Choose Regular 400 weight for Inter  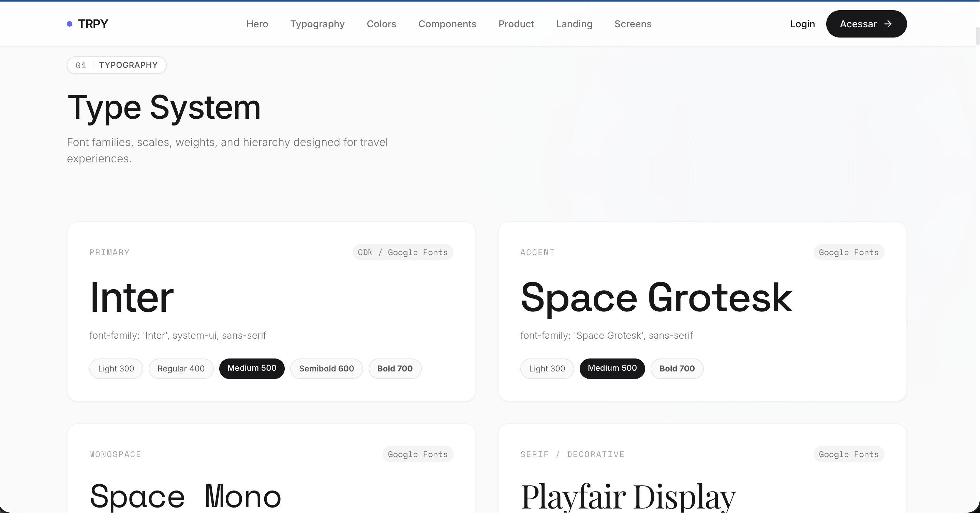pyautogui.click(x=181, y=369)
